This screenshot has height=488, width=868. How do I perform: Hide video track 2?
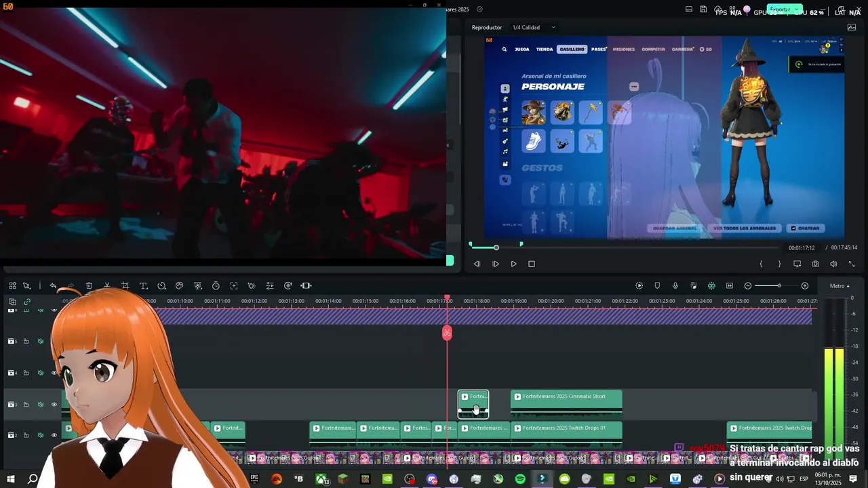(54, 435)
